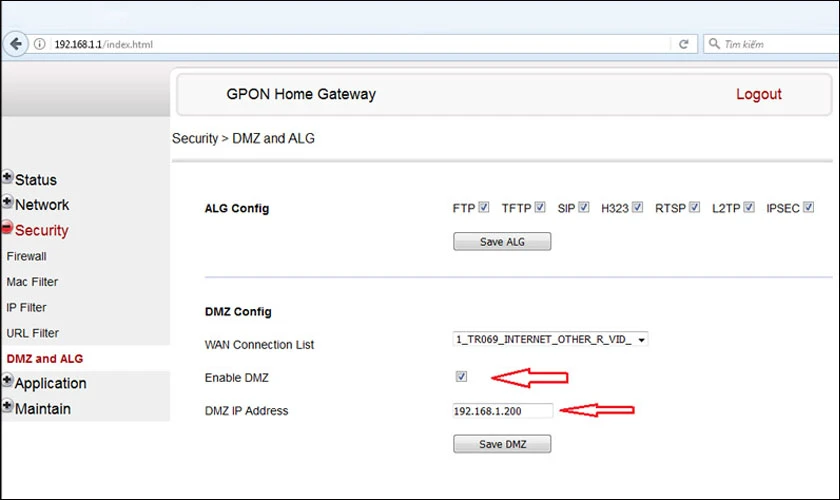Viewport: 840px width, 500px height.
Task: Open the Mac Filter page
Action: pos(32,282)
